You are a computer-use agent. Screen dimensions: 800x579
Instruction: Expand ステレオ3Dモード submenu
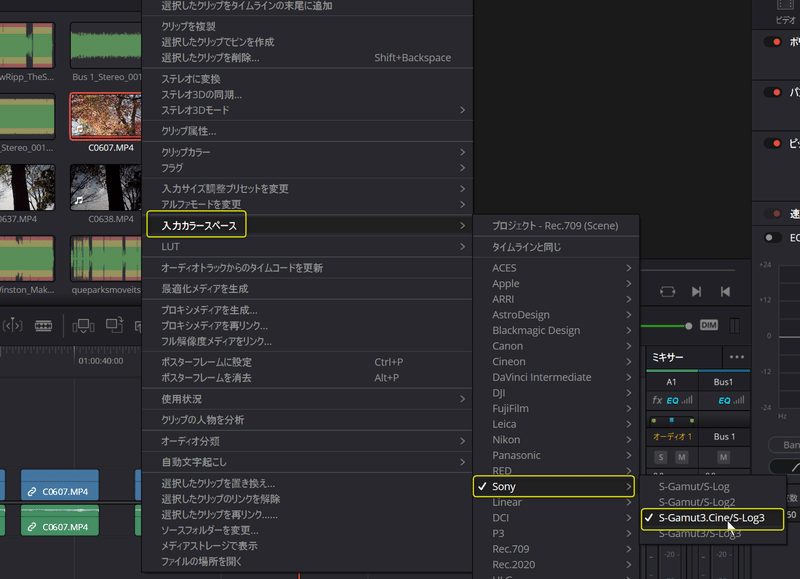click(x=308, y=110)
